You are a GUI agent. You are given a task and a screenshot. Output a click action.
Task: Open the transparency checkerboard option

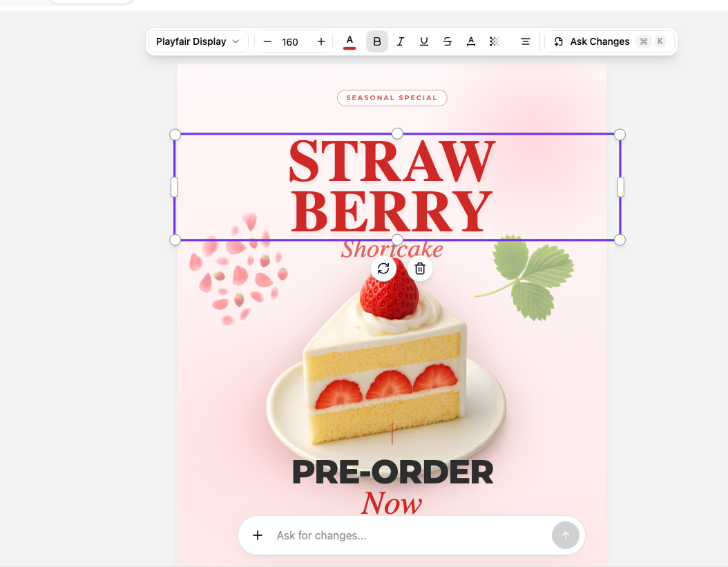(x=495, y=41)
